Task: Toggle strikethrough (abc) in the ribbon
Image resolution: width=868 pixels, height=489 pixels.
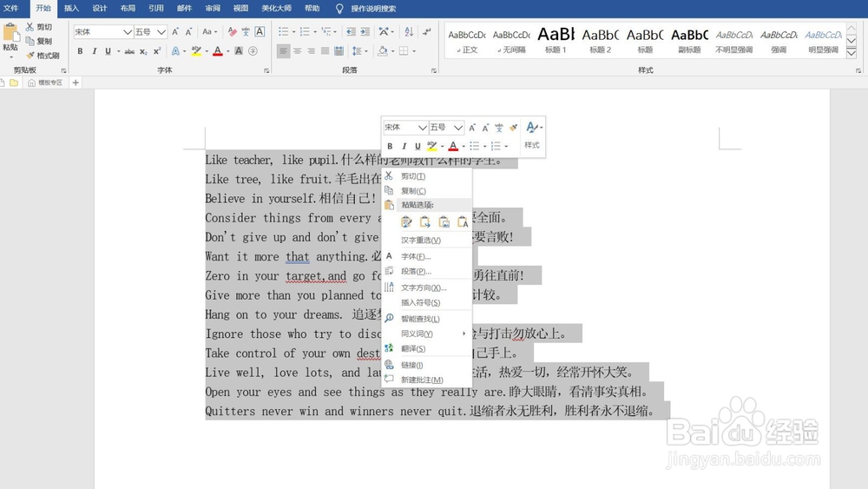Action: pyautogui.click(x=129, y=51)
